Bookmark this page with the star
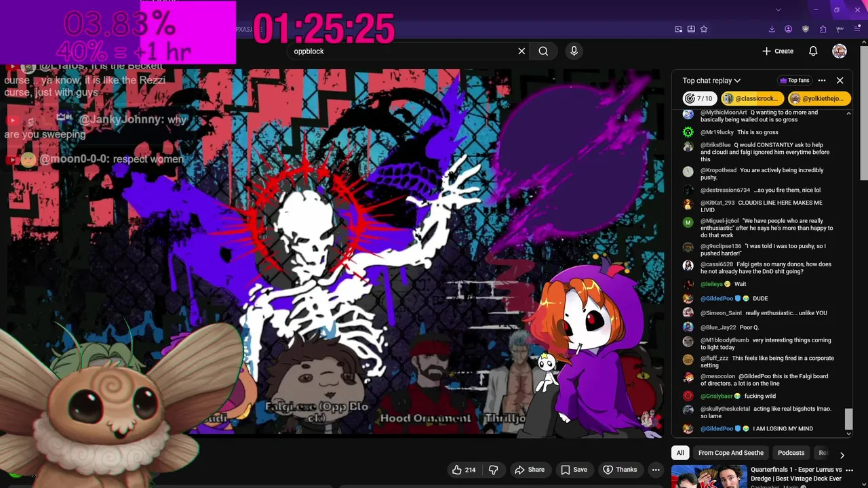Viewport: 868px width, 488px height. point(704,29)
